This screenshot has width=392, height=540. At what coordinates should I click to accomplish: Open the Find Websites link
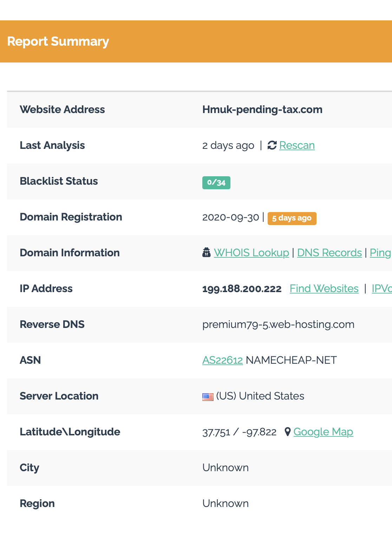(x=324, y=289)
